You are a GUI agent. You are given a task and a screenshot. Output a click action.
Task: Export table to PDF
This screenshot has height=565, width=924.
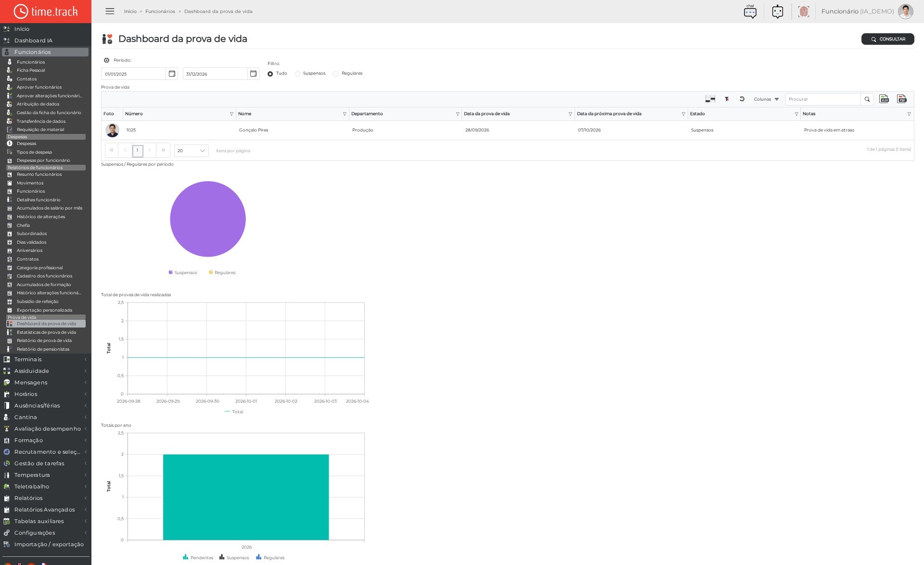pyautogui.click(x=902, y=99)
